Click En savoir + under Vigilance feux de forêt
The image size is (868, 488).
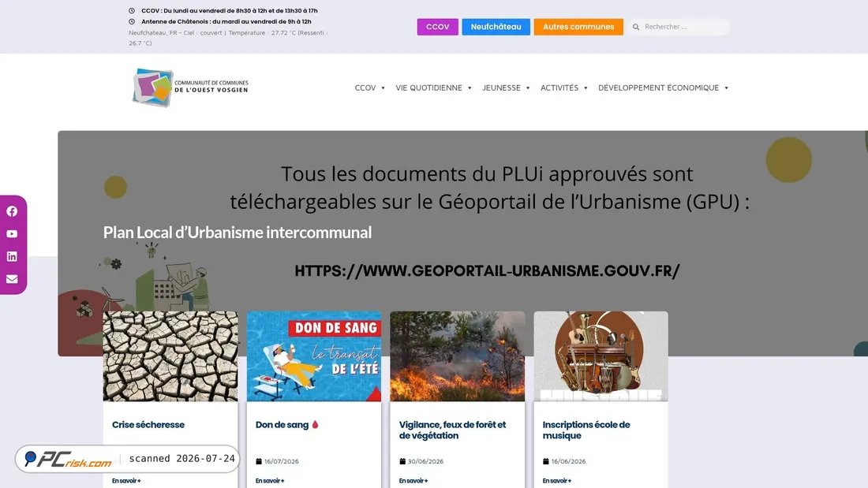pyautogui.click(x=413, y=481)
